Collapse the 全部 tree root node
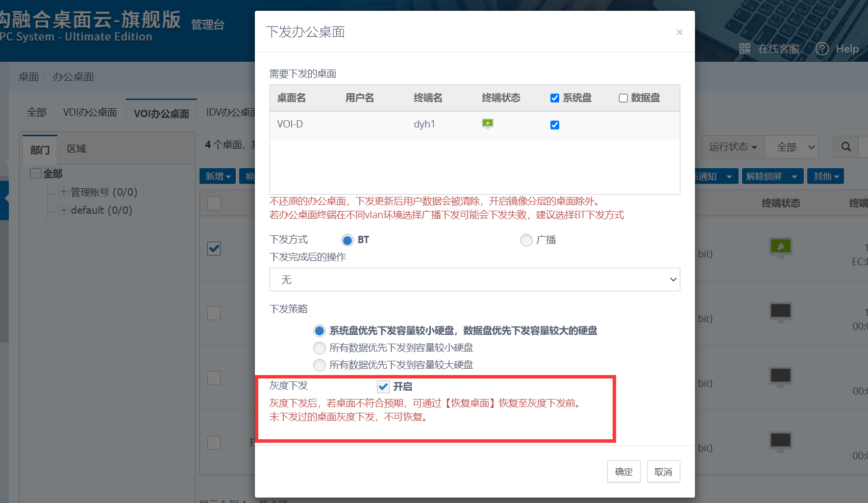 tap(35, 174)
